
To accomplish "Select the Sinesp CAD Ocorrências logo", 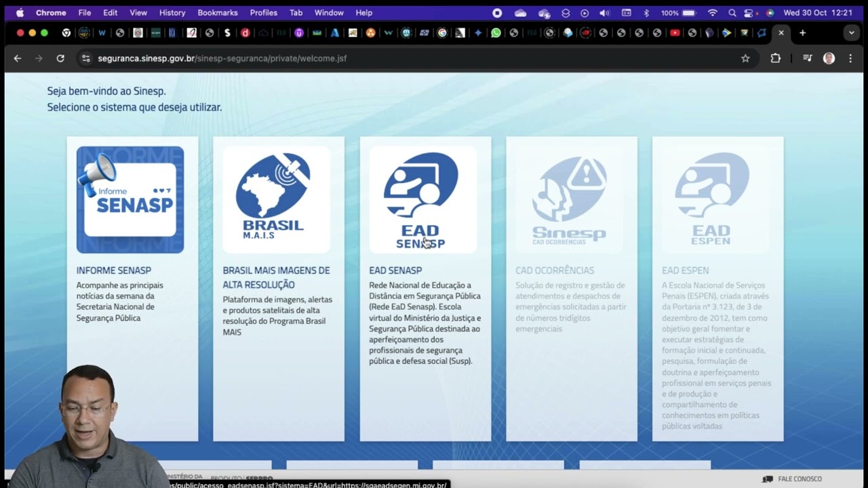I will (570, 200).
